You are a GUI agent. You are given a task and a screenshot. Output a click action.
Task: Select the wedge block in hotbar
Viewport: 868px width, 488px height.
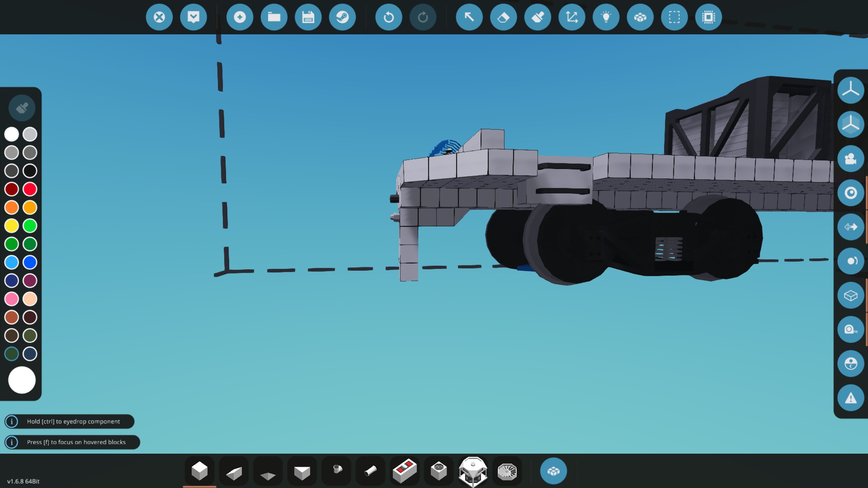(234, 472)
